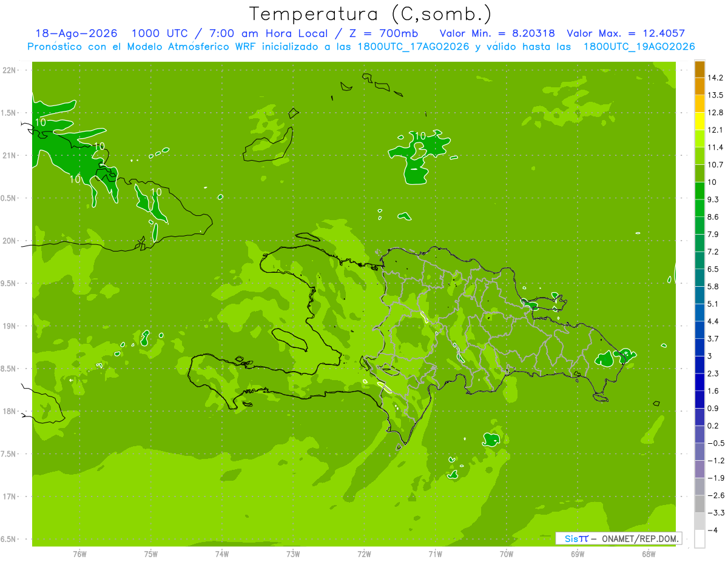728x562 pixels.
Task: Click the '-0.5' legend value
Action: [x=716, y=443]
